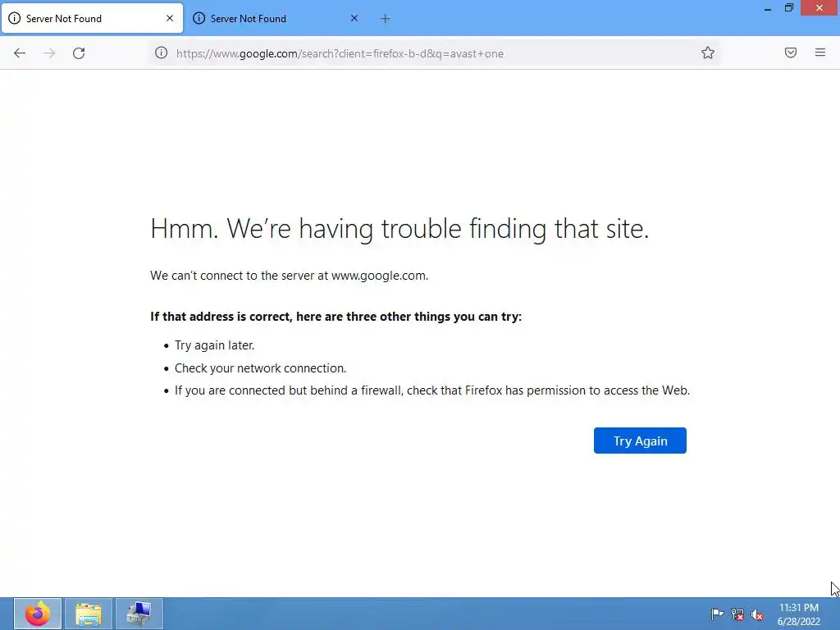This screenshot has width=840, height=630.
Task: Click the error heading 'Hmm. We're having trouble'
Action: click(x=399, y=229)
